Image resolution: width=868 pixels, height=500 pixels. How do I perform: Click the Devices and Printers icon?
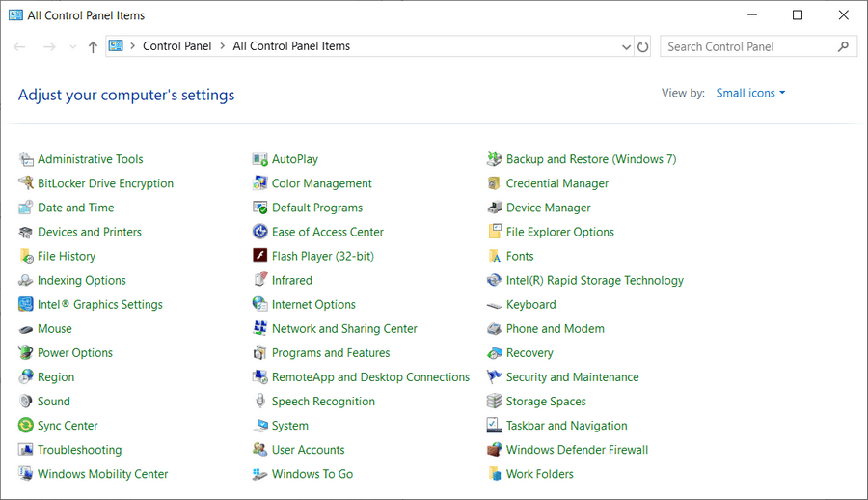26,233
